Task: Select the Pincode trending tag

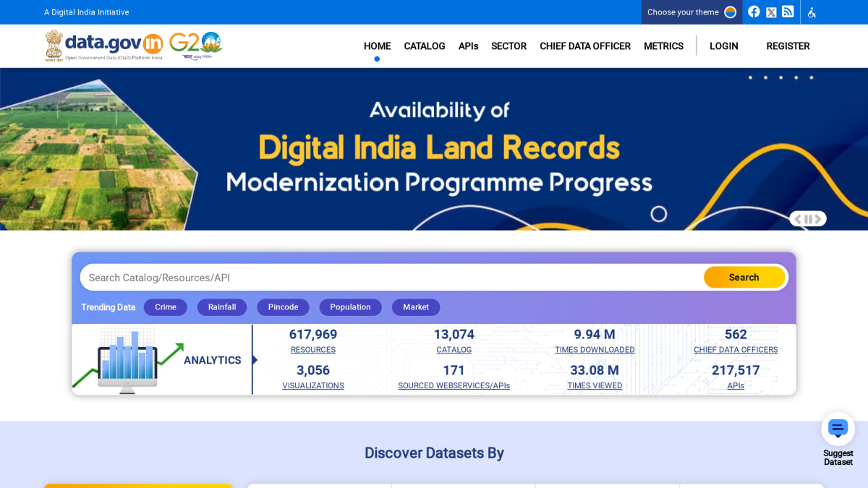Action: [x=283, y=307]
